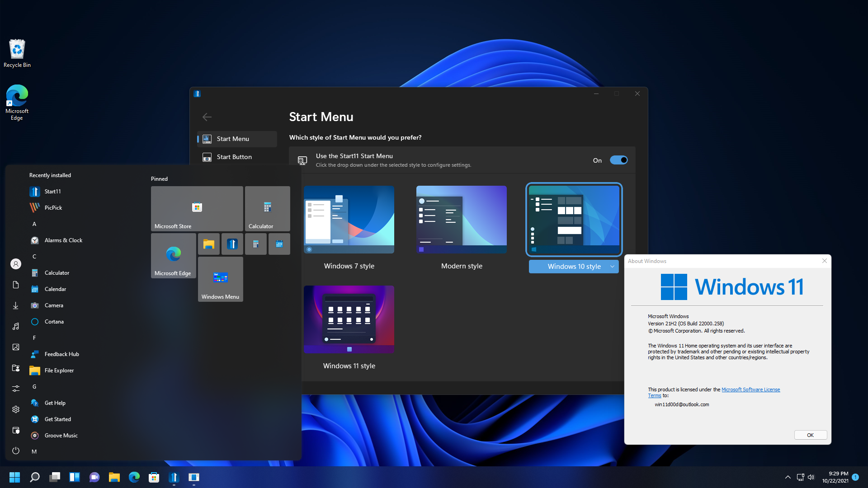The height and width of the screenshot is (488, 868).
Task: Open Start11 settings from taskbar
Action: [x=174, y=477]
